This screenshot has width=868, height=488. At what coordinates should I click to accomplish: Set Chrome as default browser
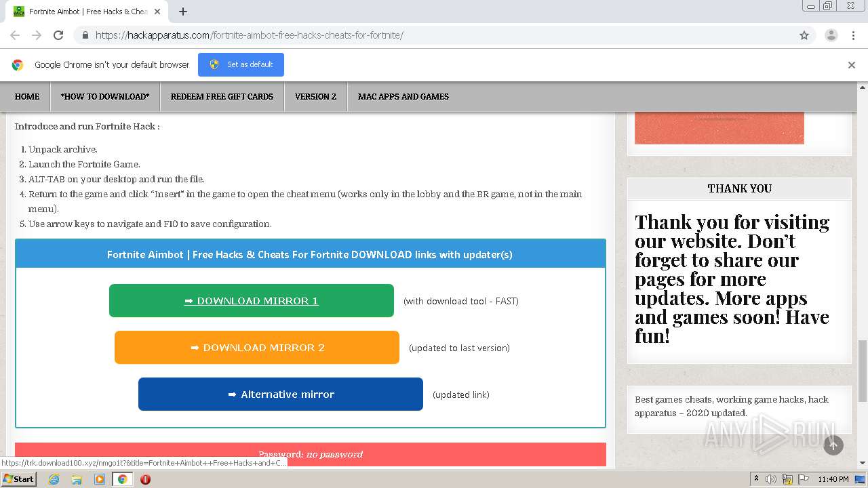[x=241, y=64]
